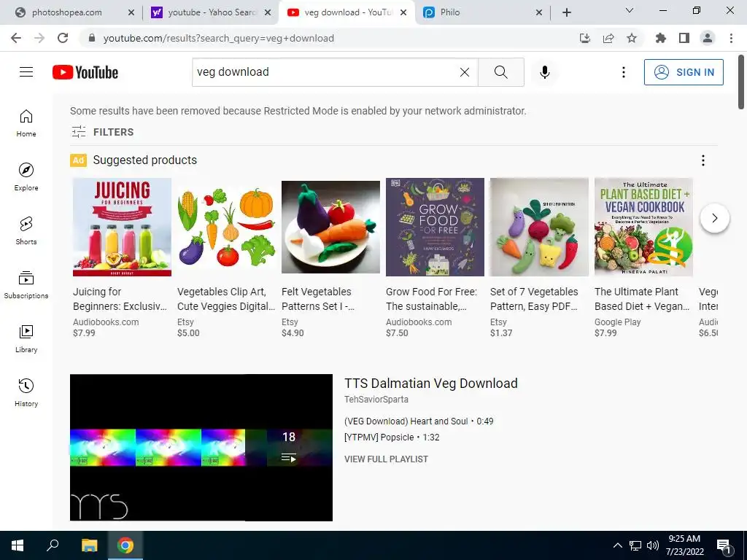Open TTS Dalmatian playlist thumbnail
This screenshot has height=560, width=747.
tap(201, 448)
